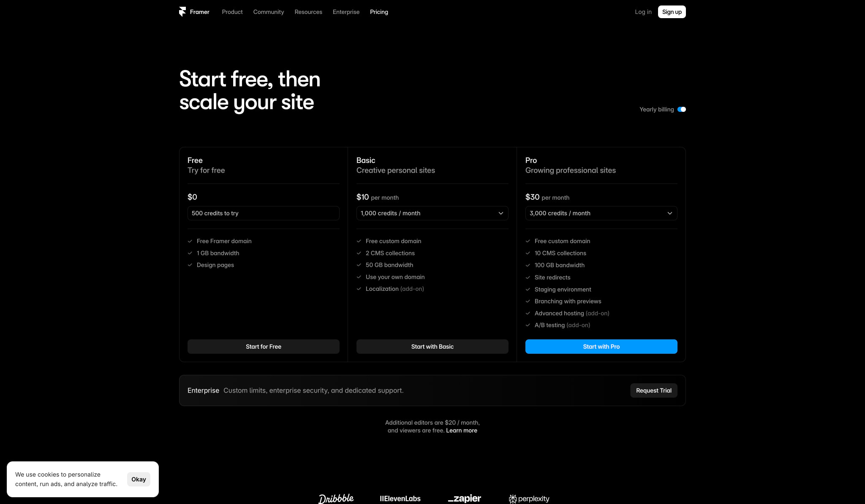This screenshot has width=865, height=504.
Task: Click the "Start free, then scale your site" heading
Action: [x=250, y=91]
